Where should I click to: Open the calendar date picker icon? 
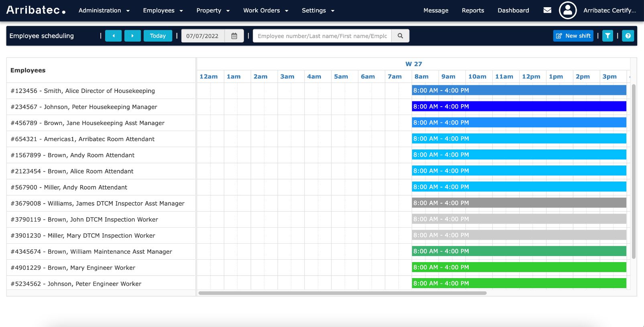[x=234, y=36]
